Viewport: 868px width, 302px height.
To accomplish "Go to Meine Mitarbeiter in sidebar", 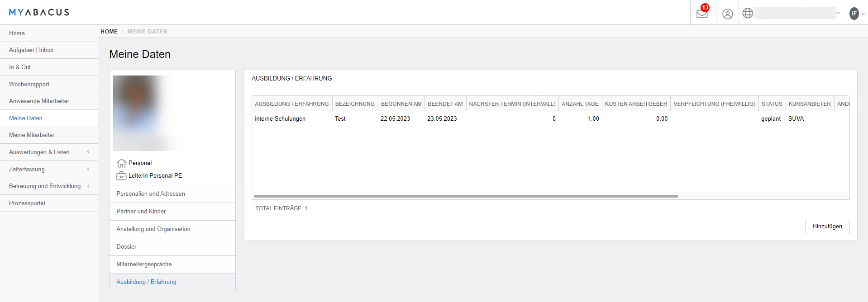I will (32, 135).
